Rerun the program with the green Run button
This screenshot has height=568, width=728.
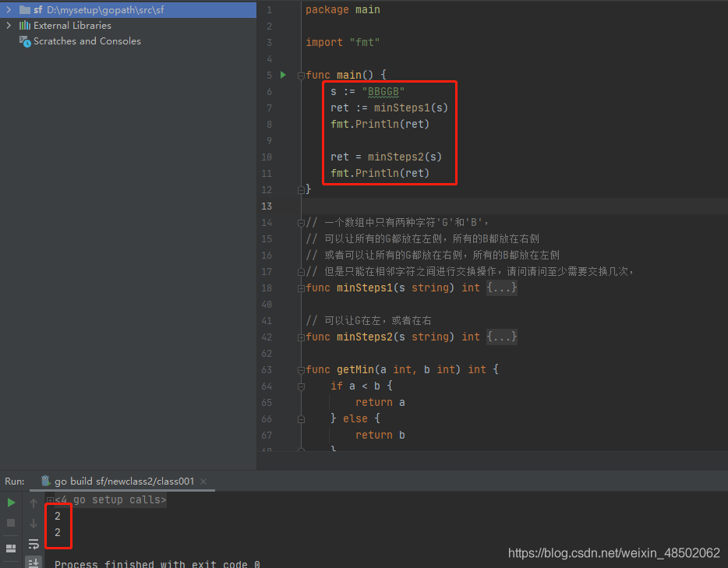11,503
